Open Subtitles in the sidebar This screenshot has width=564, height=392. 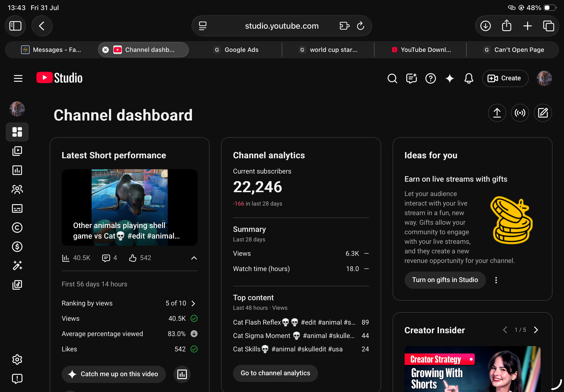tap(17, 208)
